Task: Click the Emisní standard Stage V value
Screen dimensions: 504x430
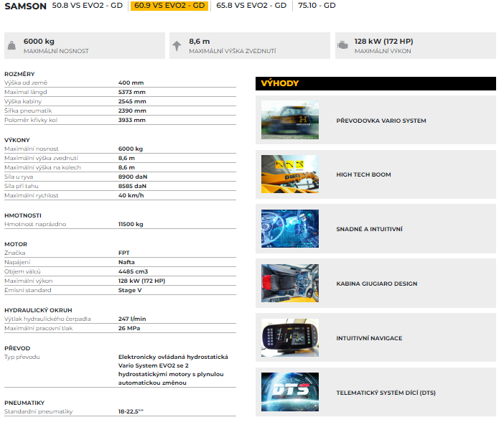Action: point(130,290)
